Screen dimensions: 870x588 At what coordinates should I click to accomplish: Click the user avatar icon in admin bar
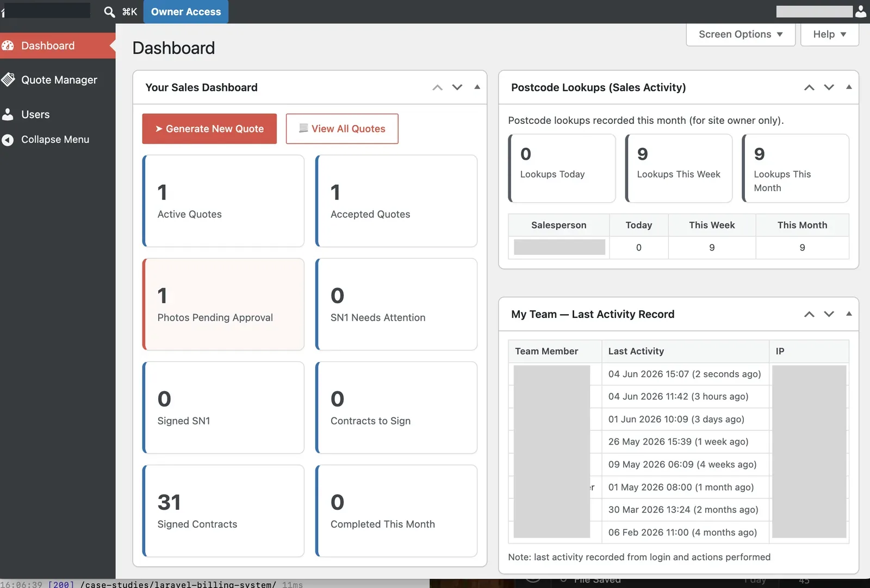[x=860, y=11]
